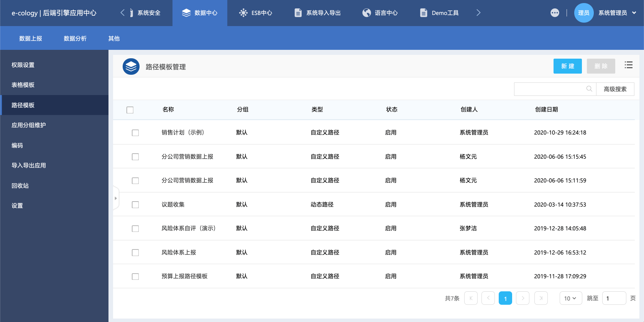Open the 议题收集 template name
The width and height of the screenshot is (644, 322).
pyautogui.click(x=173, y=204)
